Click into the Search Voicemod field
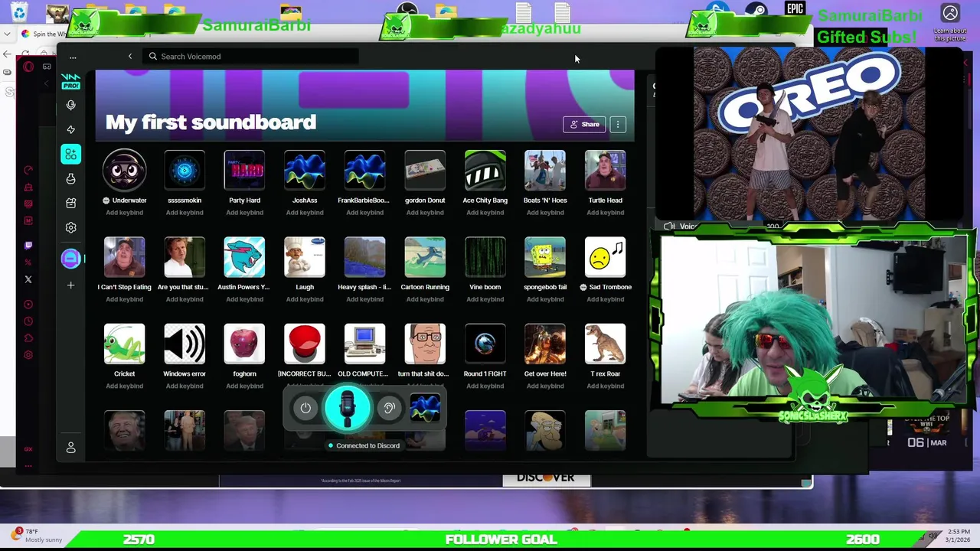The height and width of the screenshot is (551, 980). (251, 57)
